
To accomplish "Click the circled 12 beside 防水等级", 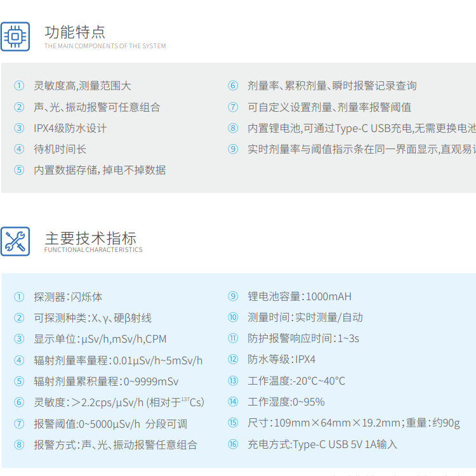I will pos(233,359).
